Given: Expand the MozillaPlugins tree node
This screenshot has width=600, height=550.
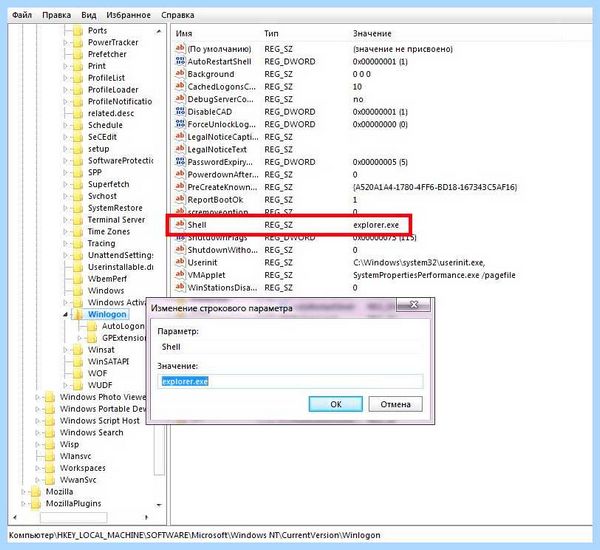Looking at the screenshot, I should (23, 503).
